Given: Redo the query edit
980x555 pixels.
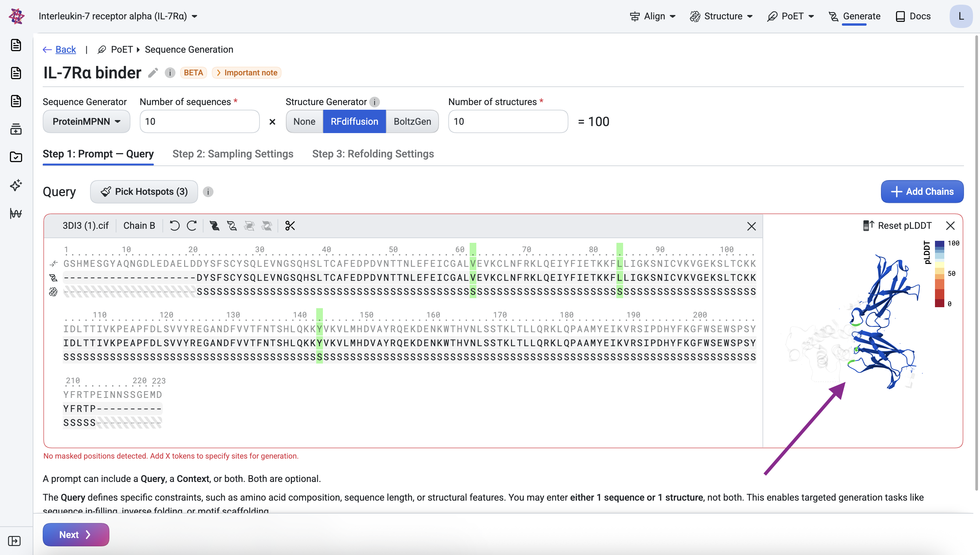Looking at the screenshot, I should 192,226.
